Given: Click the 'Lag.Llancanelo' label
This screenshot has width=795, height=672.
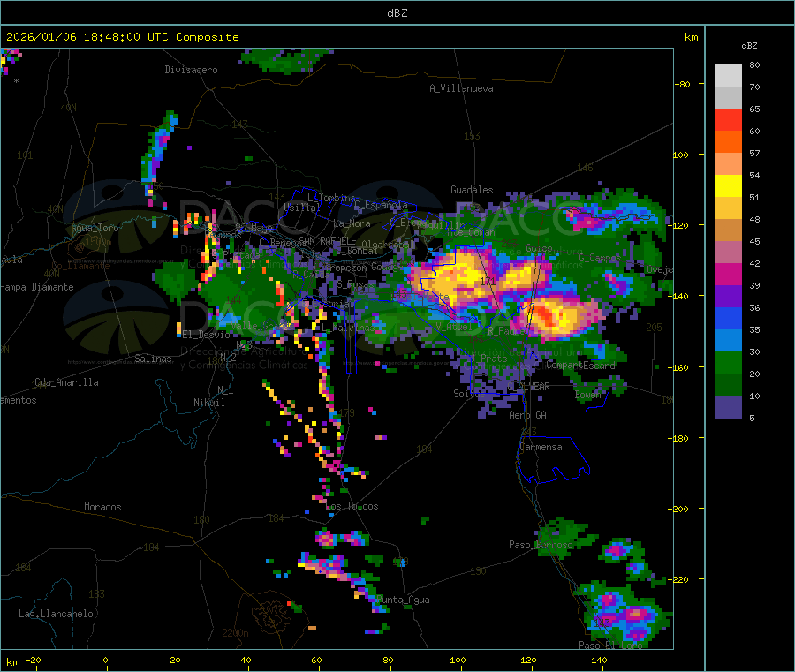Looking at the screenshot, I should tap(56, 614).
